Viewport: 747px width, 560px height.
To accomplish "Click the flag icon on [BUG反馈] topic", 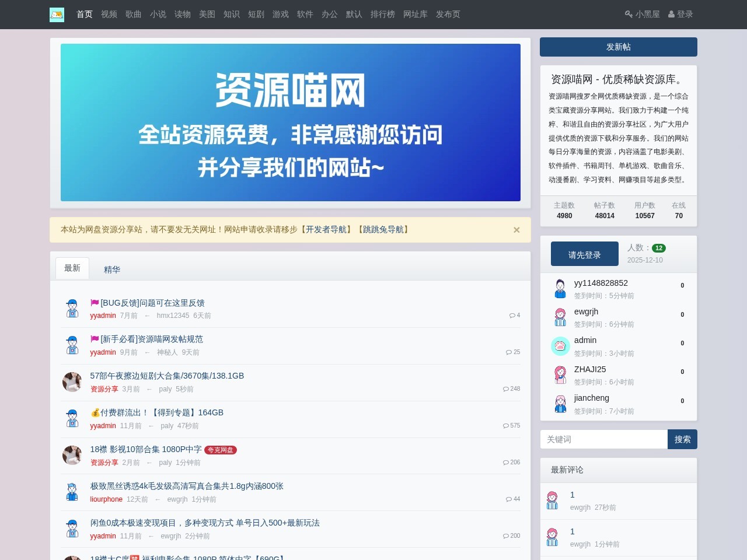I will point(94,303).
